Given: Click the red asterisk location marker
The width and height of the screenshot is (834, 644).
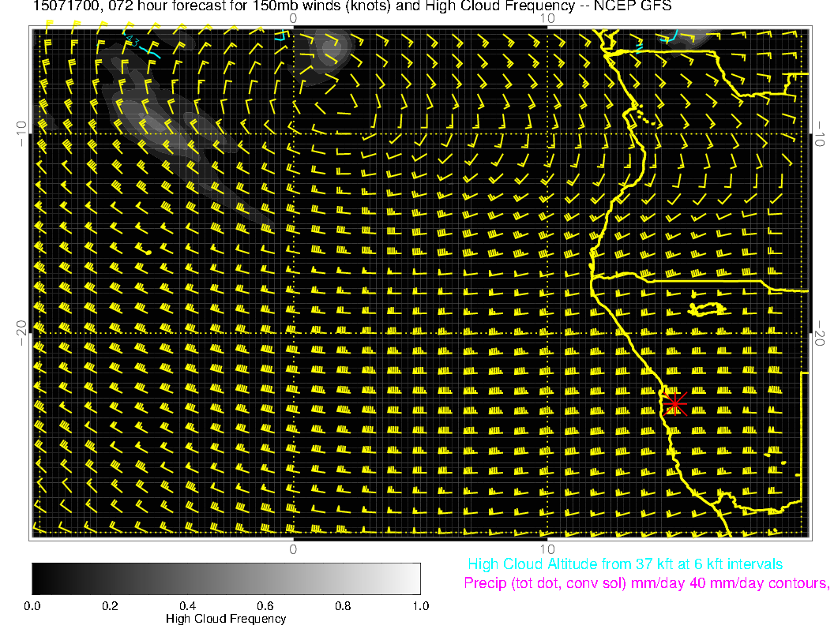Looking at the screenshot, I should click(675, 404).
